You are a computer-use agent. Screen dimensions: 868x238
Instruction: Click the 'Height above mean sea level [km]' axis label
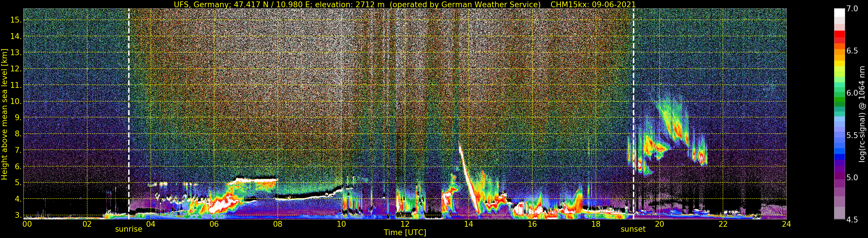[x=4, y=114]
